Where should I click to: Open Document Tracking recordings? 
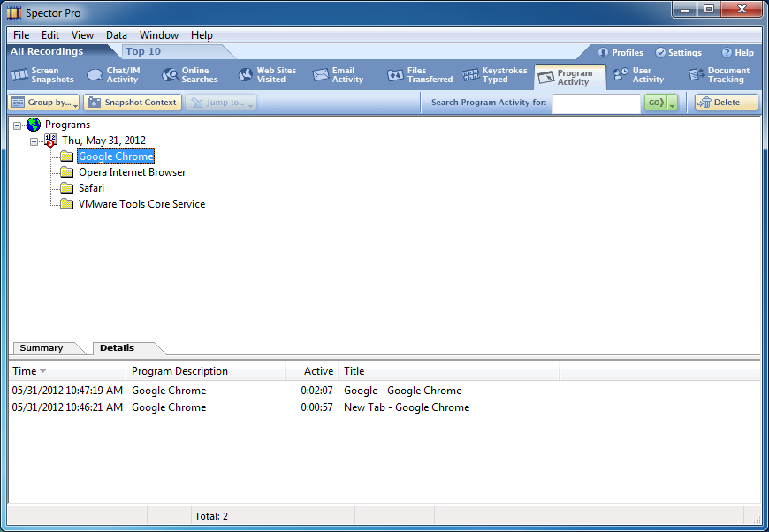[719, 75]
